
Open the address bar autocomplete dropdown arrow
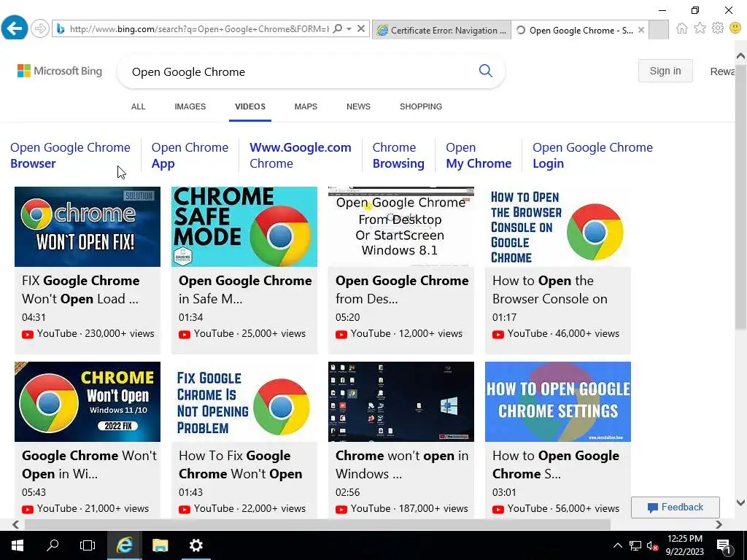tap(349, 29)
